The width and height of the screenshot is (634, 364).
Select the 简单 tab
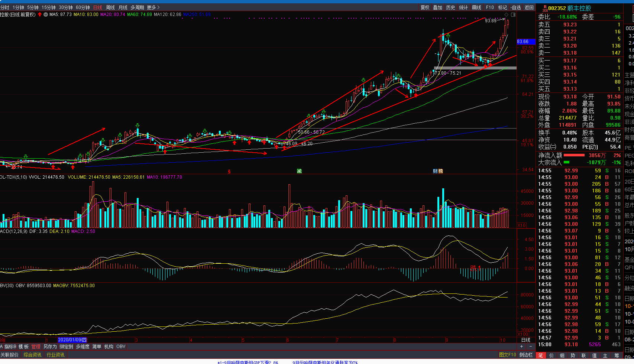[97, 347]
